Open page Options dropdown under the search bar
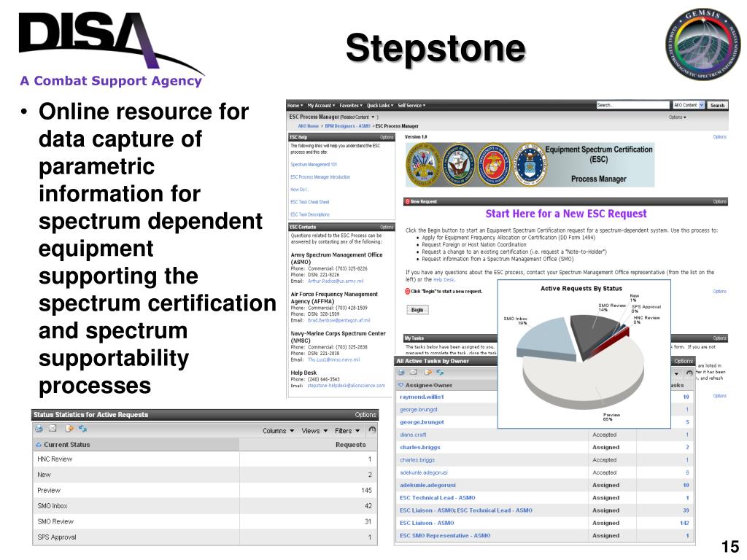This screenshot has width=747, height=560. click(677, 117)
